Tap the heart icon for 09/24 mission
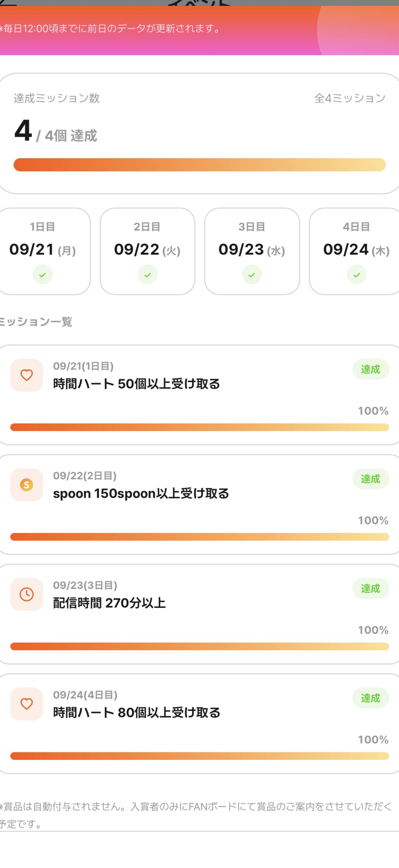This screenshot has height=868, width=399. tap(27, 704)
